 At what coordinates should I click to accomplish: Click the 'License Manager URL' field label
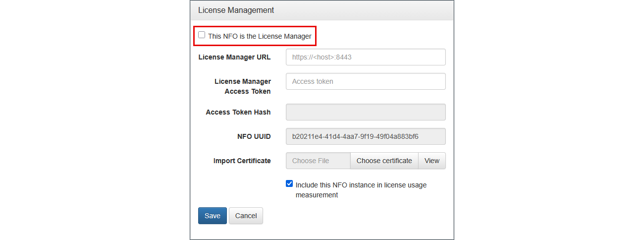point(234,57)
